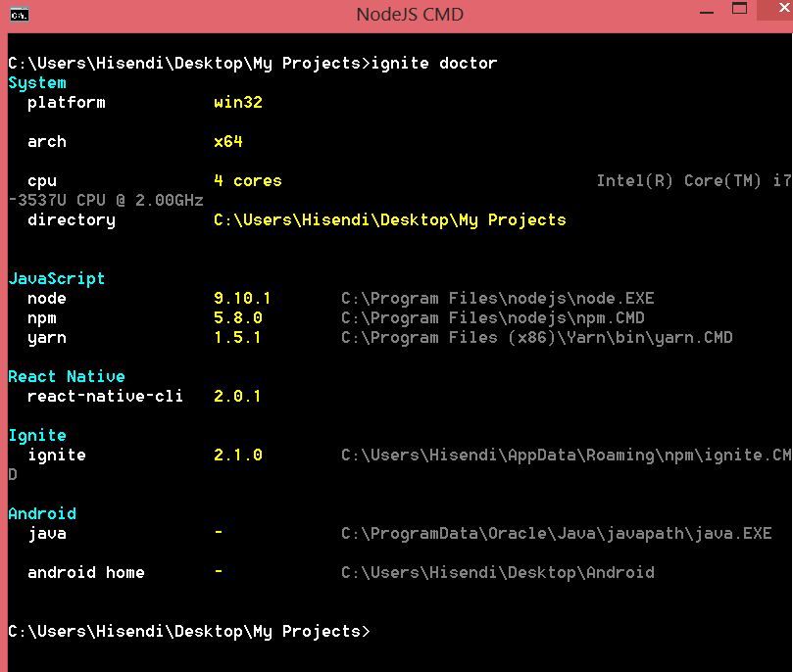
Task: Click the npm.CMD path
Action: click(493, 317)
